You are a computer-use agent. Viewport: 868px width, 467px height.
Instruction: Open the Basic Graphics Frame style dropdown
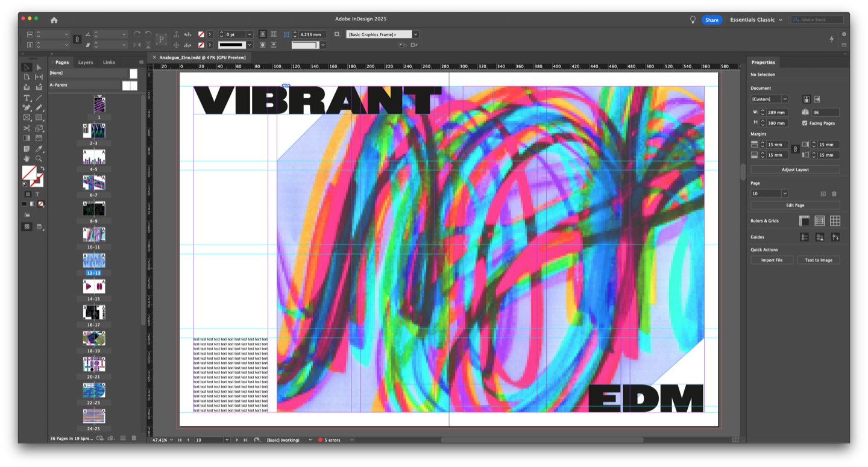click(415, 34)
